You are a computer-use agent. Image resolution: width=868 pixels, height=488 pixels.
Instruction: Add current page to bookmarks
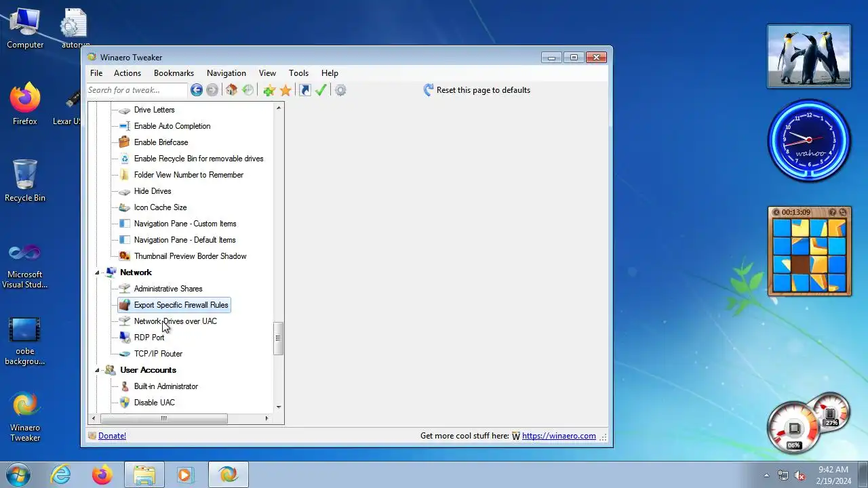coord(269,90)
